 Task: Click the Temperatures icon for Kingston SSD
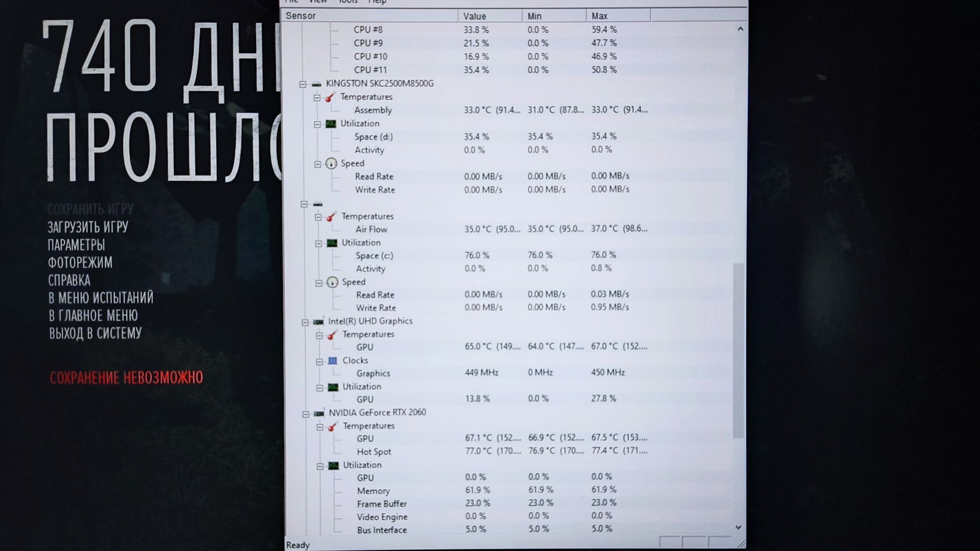[333, 96]
